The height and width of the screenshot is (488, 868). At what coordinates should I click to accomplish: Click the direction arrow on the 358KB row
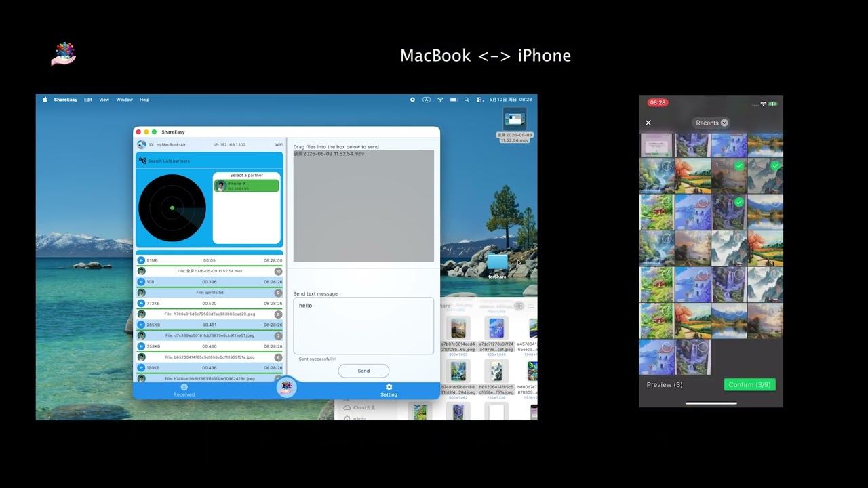tap(141, 346)
